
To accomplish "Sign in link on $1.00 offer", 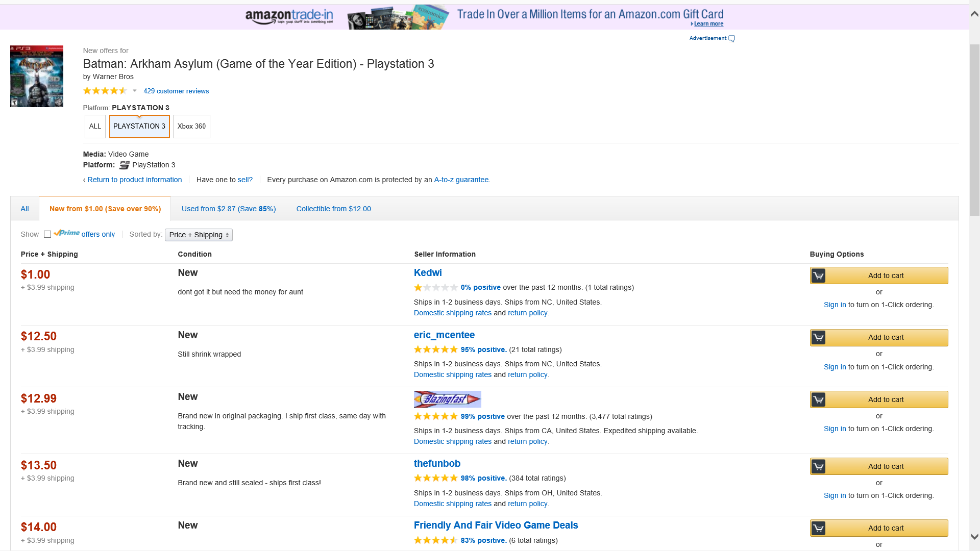I will (835, 305).
